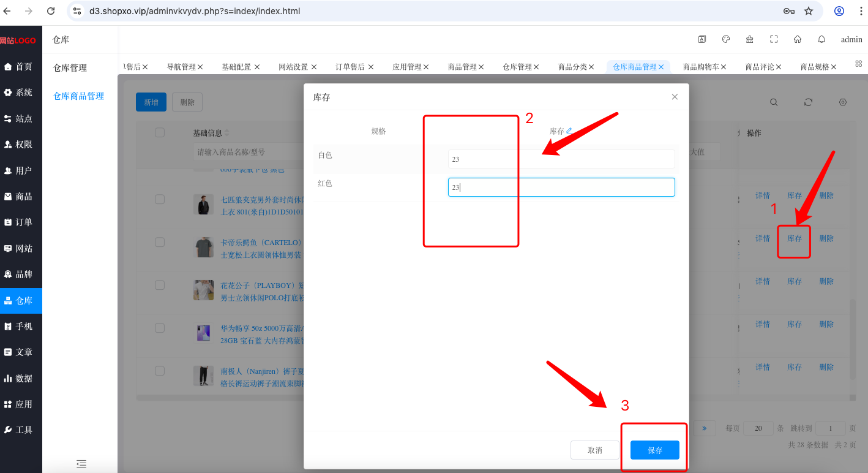Toggle the select-all checkbox in table header
The image size is (868, 473).
point(160,132)
